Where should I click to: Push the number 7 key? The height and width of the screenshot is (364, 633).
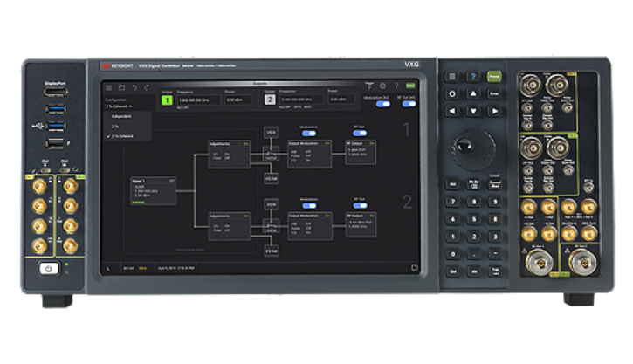tap(452, 202)
